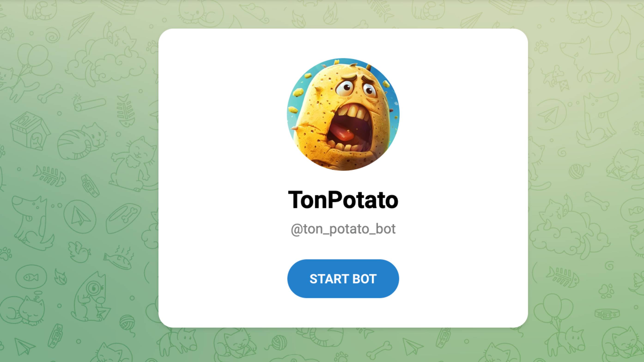Click the dog house doodle in background
644x362 pixels.
click(30, 131)
